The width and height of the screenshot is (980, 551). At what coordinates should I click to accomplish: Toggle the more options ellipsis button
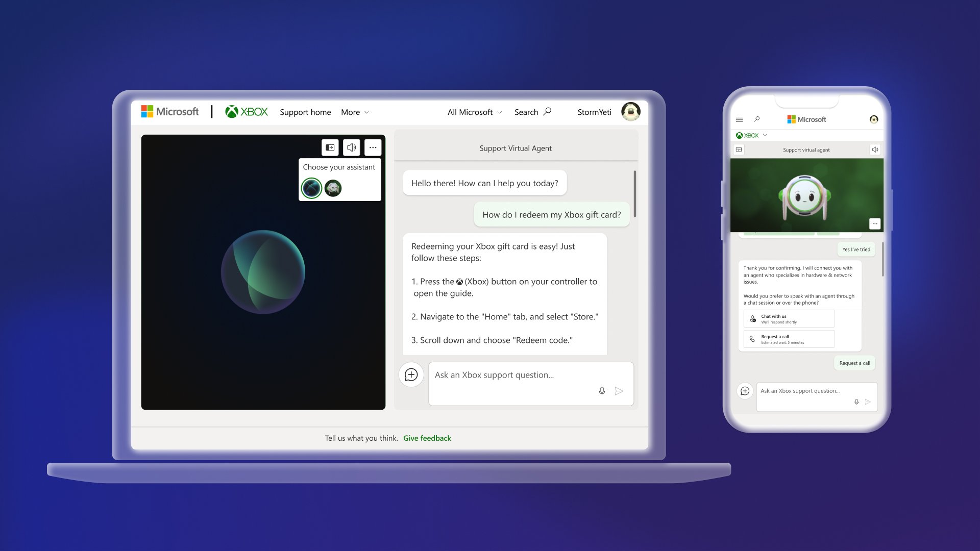[x=373, y=147]
